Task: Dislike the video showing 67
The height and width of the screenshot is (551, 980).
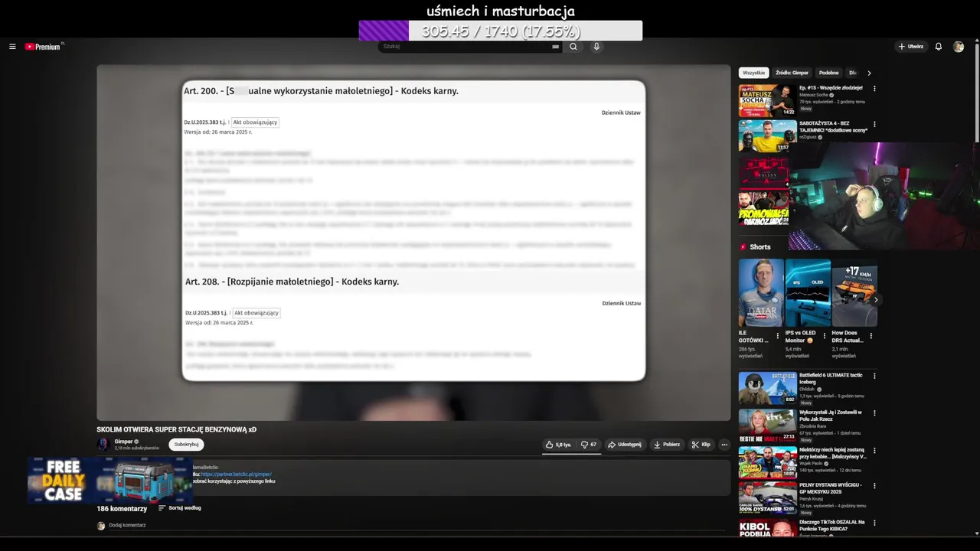Action: tap(589, 445)
